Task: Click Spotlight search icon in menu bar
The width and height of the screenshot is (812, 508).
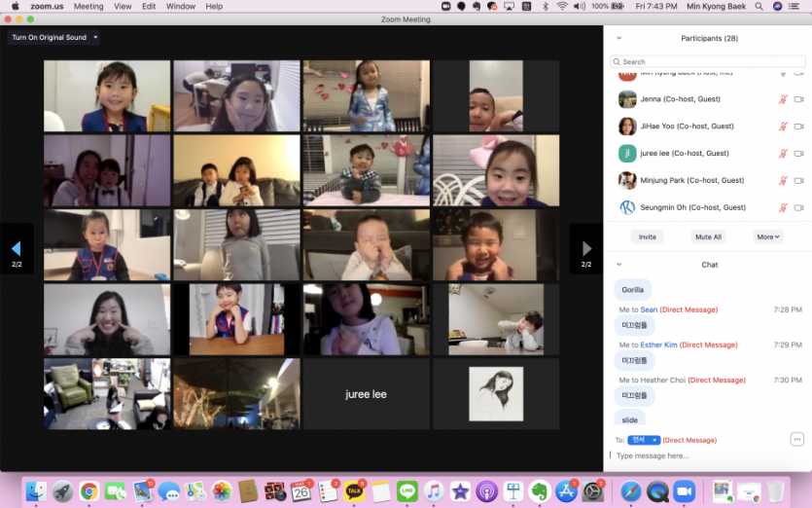Action: pos(759,6)
